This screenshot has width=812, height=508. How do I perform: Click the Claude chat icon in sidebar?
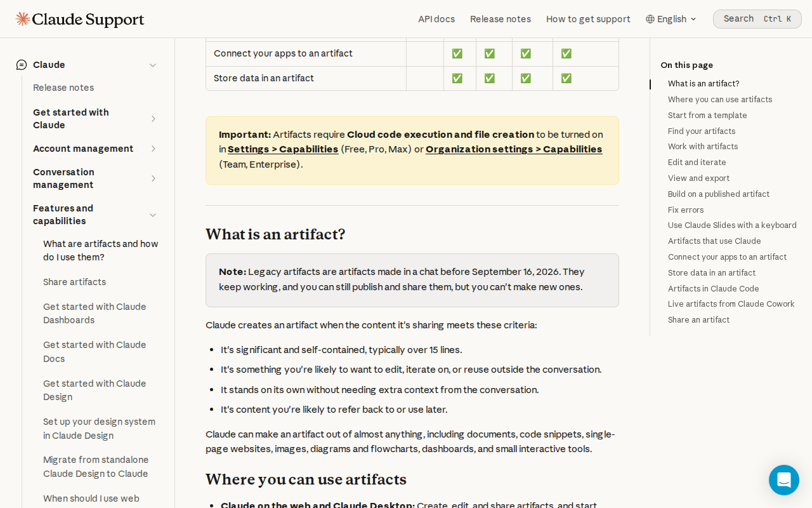[x=22, y=65]
